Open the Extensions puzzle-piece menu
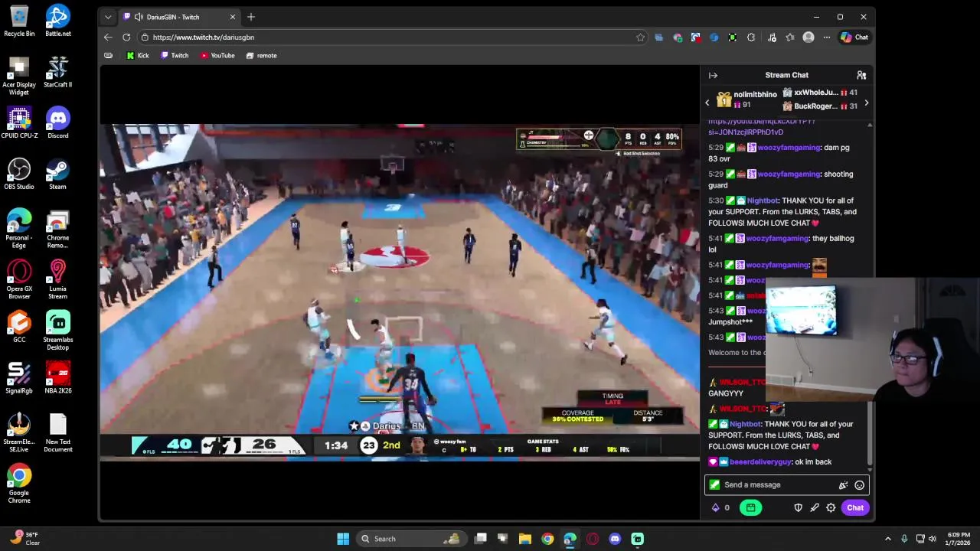The height and width of the screenshot is (551, 980). 751,37
